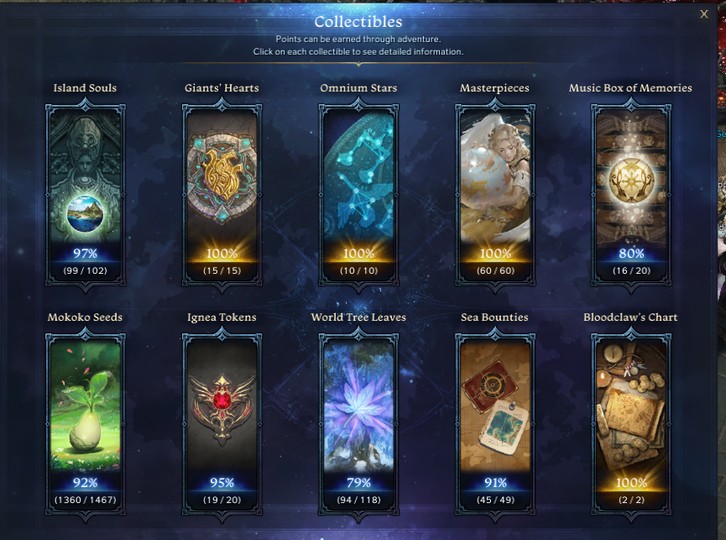This screenshot has width=726, height=540.
Task: Click the 97% progress on Island Souls
Action: point(85,253)
